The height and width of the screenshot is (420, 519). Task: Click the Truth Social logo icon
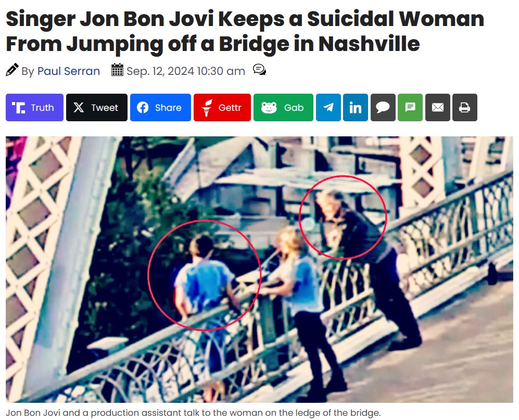pos(19,108)
